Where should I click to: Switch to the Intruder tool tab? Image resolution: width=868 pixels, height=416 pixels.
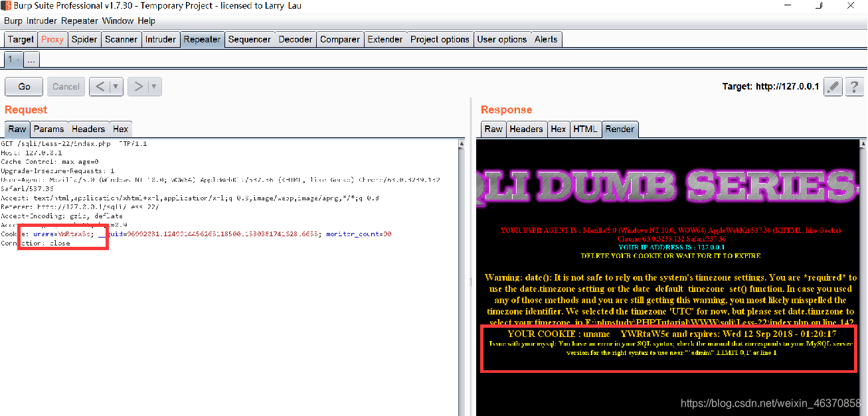161,39
